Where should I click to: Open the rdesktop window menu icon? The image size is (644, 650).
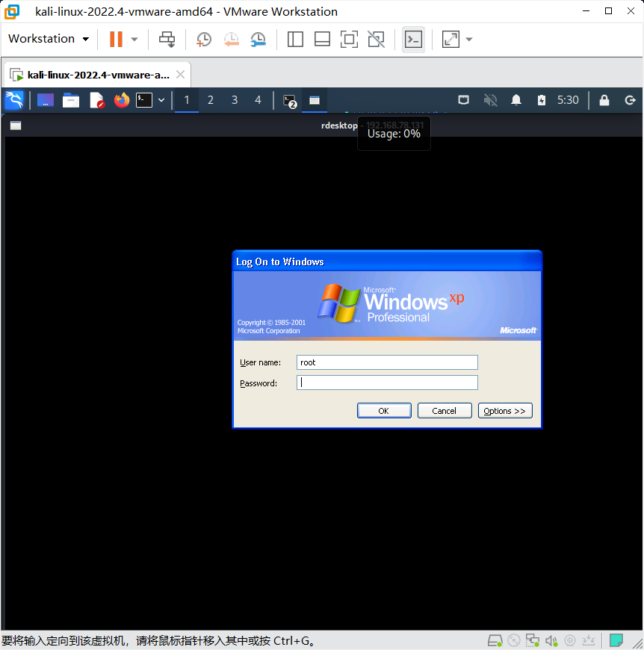[16, 126]
